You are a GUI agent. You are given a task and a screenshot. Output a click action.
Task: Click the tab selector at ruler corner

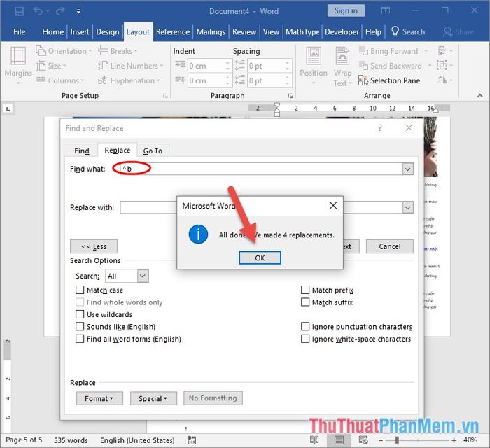[8, 108]
